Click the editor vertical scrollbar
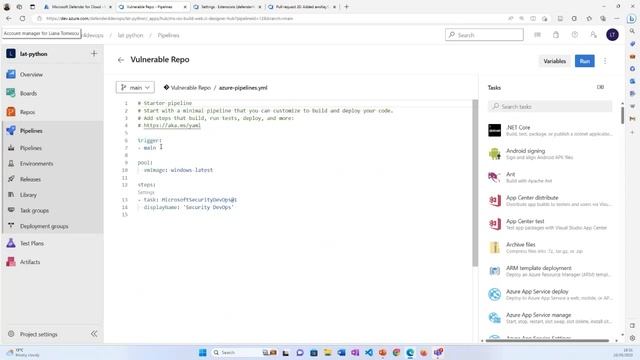This screenshot has width=640, height=360. [x=475, y=183]
